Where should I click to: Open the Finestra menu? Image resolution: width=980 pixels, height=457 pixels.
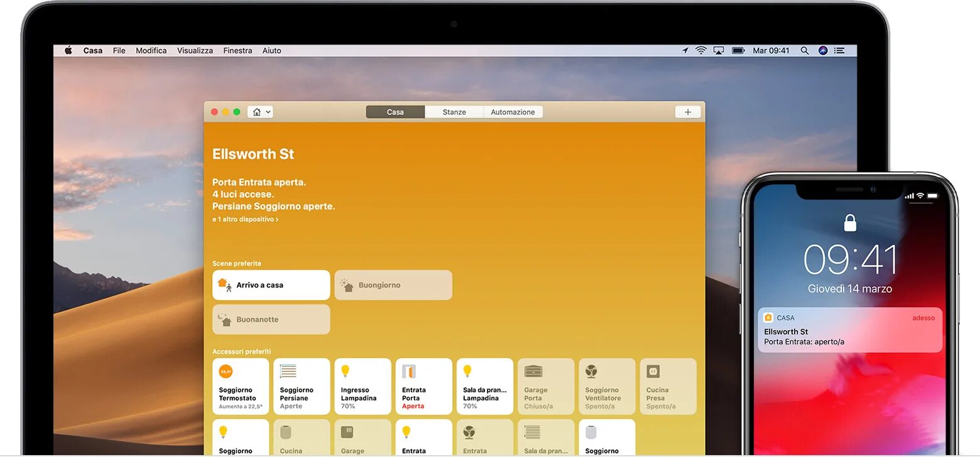pyautogui.click(x=237, y=50)
